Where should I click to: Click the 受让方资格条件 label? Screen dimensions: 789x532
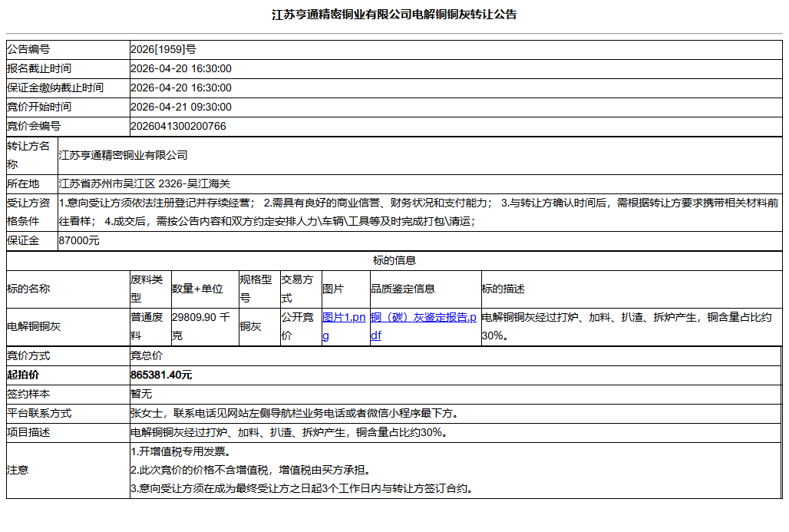tap(28, 212)
